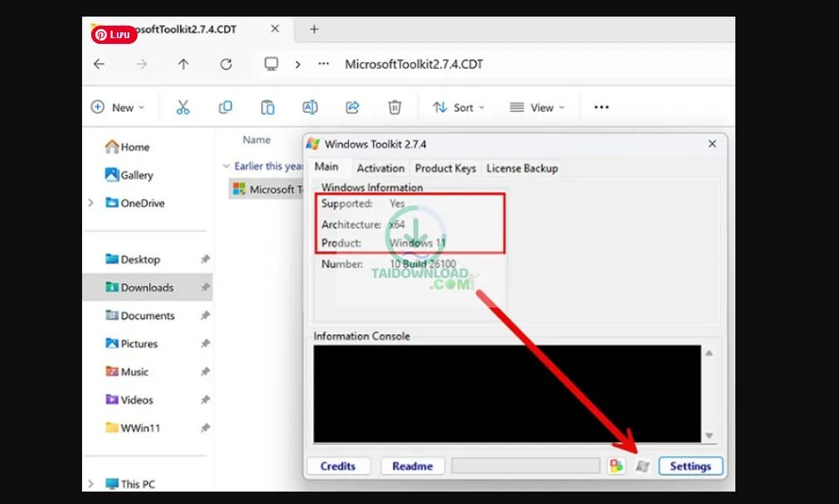The height and width of the screenshot is (504, 839).
Task: Go up one folder level
Action: tap(183, 64)
